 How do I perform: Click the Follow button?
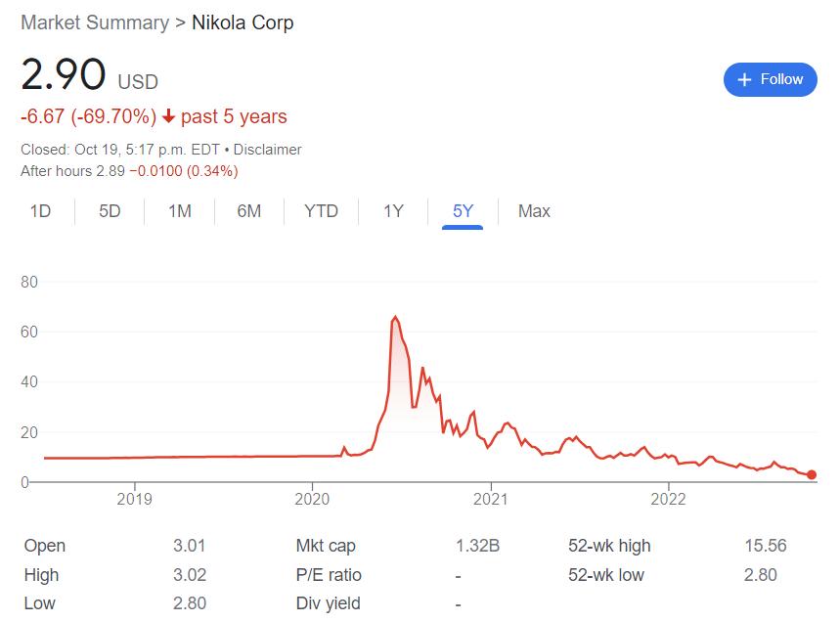pos(770,79)
